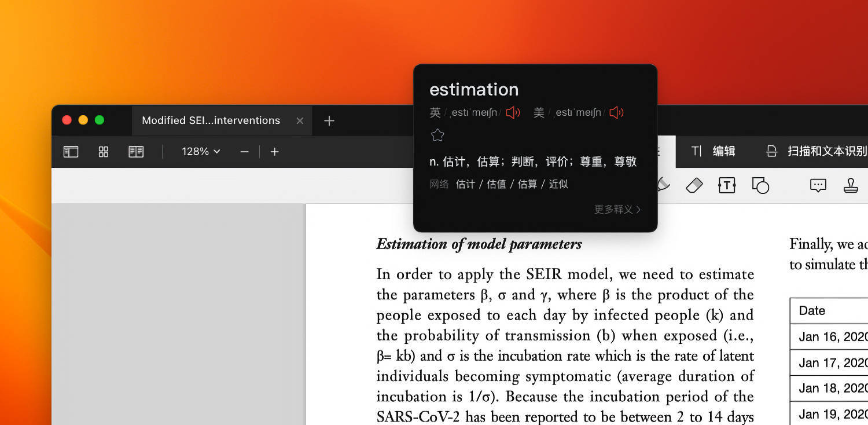Viewport: 868px width, 425px height.
Task: Click the 估计 / 估值 / 估算 / 近似 web definitions
Action: pyautogui.click(x=512, y=184)
